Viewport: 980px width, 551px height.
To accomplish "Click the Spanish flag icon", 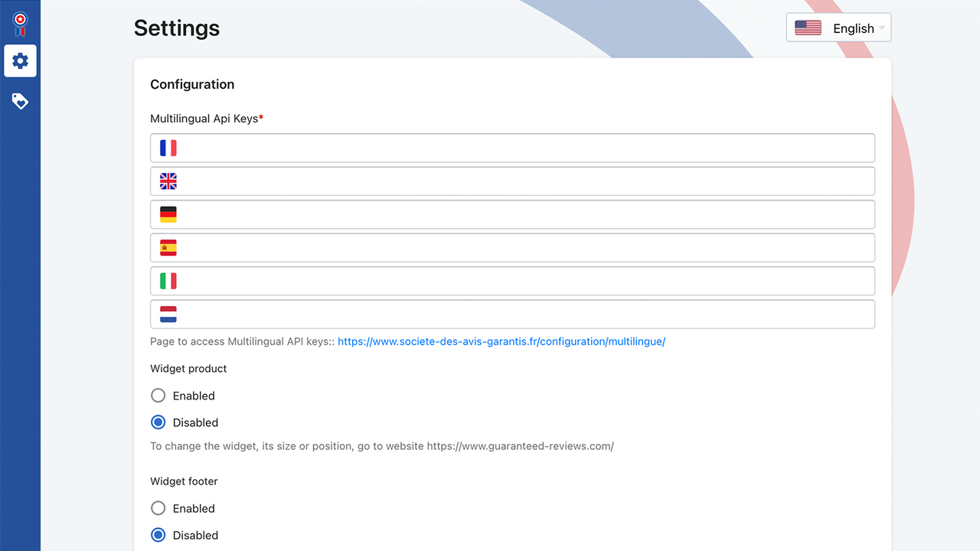I will point(168,247).
